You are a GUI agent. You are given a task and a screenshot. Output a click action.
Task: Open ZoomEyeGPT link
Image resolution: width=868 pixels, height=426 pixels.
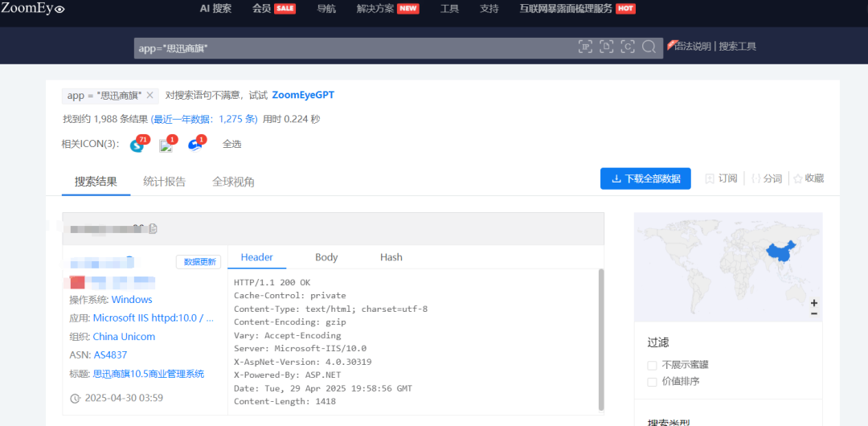303,96
